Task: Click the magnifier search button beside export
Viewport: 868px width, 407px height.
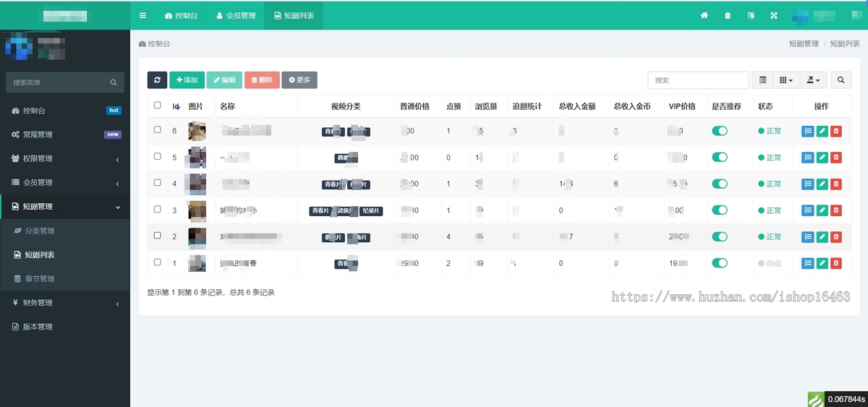Action: point(841,80)
